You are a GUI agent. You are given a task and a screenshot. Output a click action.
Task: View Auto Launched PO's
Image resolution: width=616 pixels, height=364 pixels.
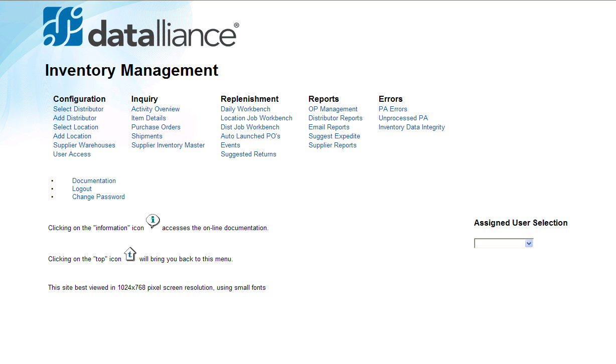(x=250, y=136)
